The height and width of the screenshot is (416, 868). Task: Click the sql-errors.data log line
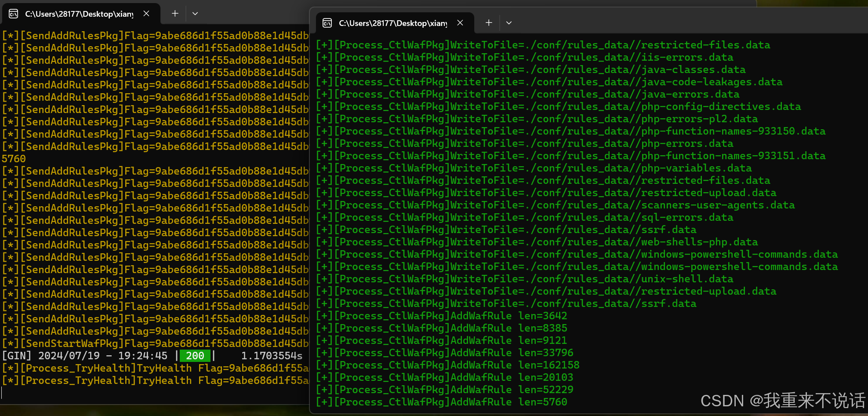pyautogui.click(x=525, y=218)
